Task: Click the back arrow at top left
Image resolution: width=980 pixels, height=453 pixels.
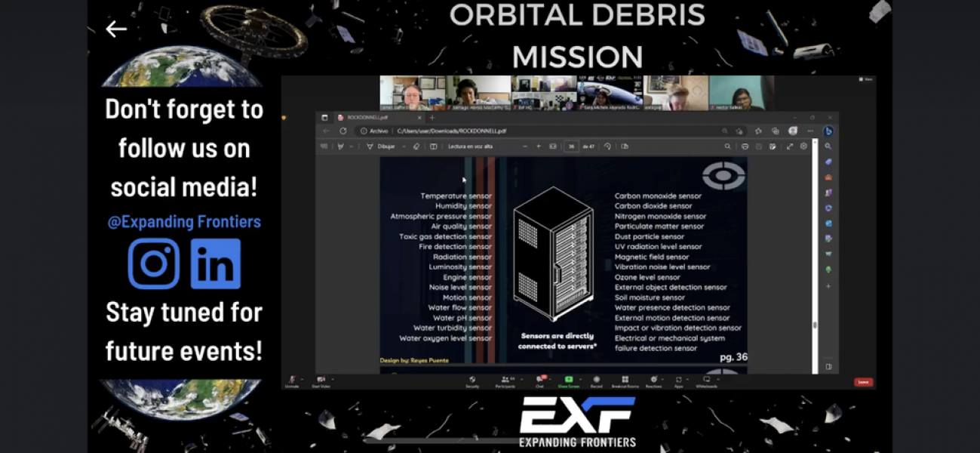Action: 115,29
